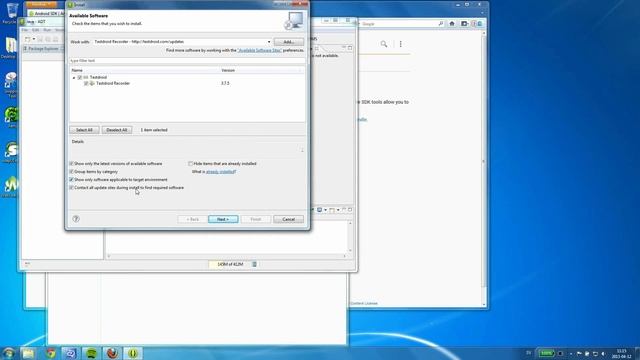Screen dimensions: 640x360
Task: Open the already installed link
Action: point(221,172)
